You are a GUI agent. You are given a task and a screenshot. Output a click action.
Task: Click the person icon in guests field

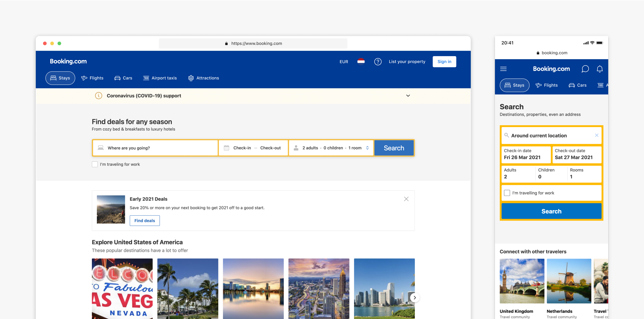pos(296,148)
